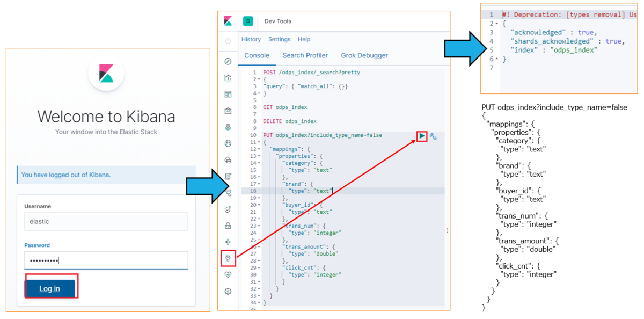Click "type": "integer" on editor line 24
Viewport: 644px width, 319px height.
coord(315,233)
